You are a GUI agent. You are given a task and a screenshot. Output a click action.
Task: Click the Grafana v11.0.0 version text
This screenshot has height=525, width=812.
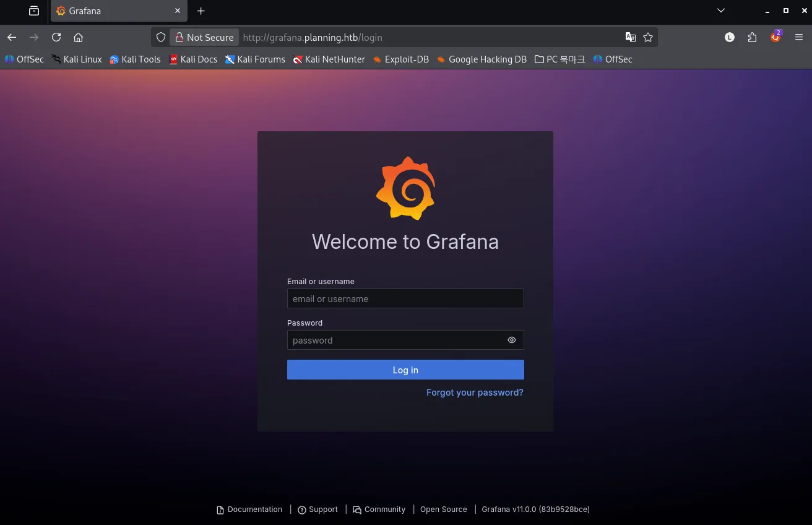[x=536, y=510]
